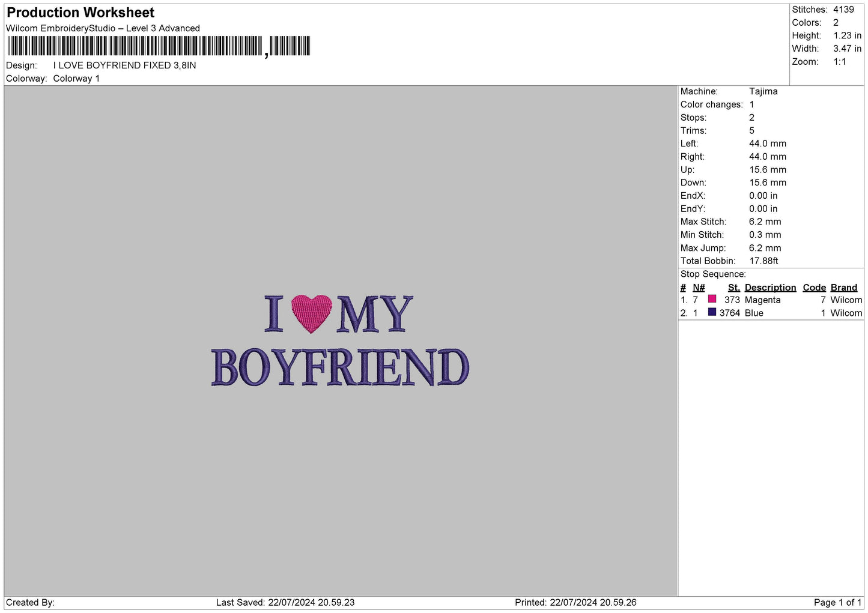Click stitch count 373 in Magenta row

[x=732, y=300]
